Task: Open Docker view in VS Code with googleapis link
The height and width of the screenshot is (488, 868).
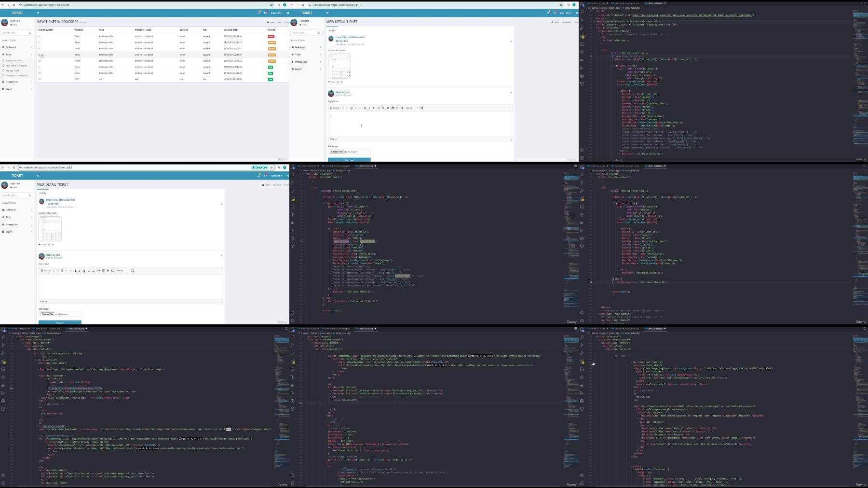Action: 582,60
